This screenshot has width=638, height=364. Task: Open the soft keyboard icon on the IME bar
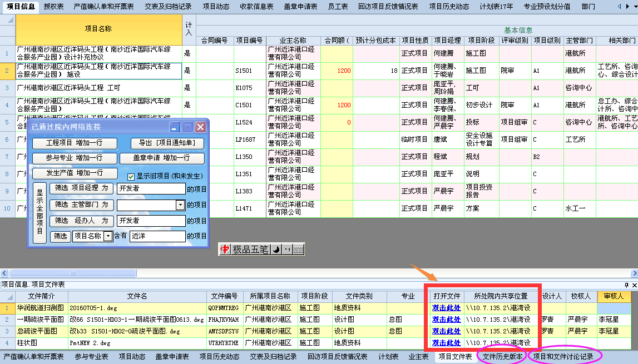pos(298,250)
